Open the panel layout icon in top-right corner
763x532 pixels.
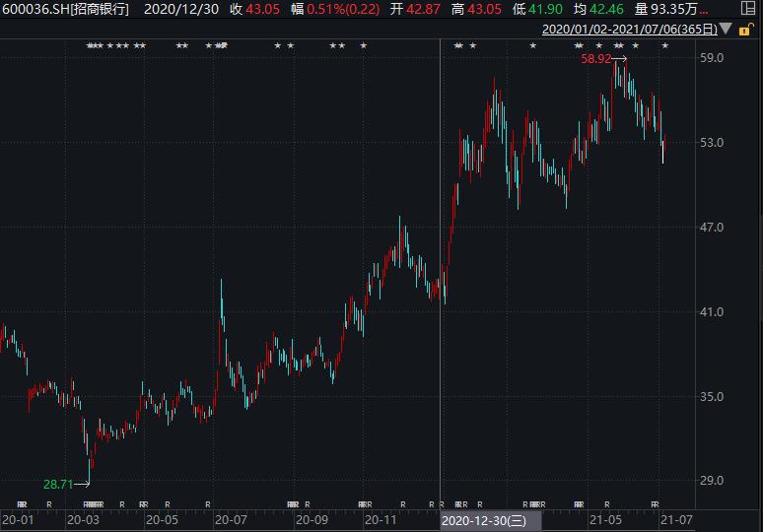pyautogui.click(x=748, y=9)
